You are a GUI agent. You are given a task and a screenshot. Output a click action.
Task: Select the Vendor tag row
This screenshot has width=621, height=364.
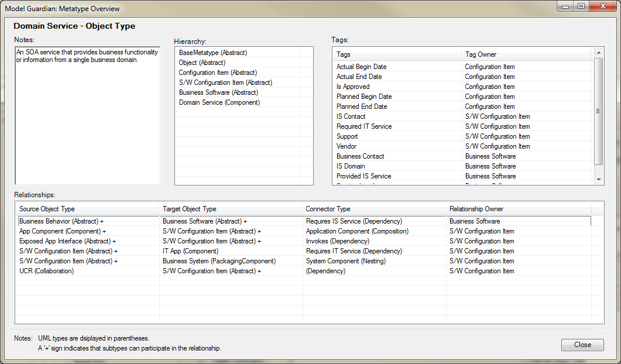[346, 146]
